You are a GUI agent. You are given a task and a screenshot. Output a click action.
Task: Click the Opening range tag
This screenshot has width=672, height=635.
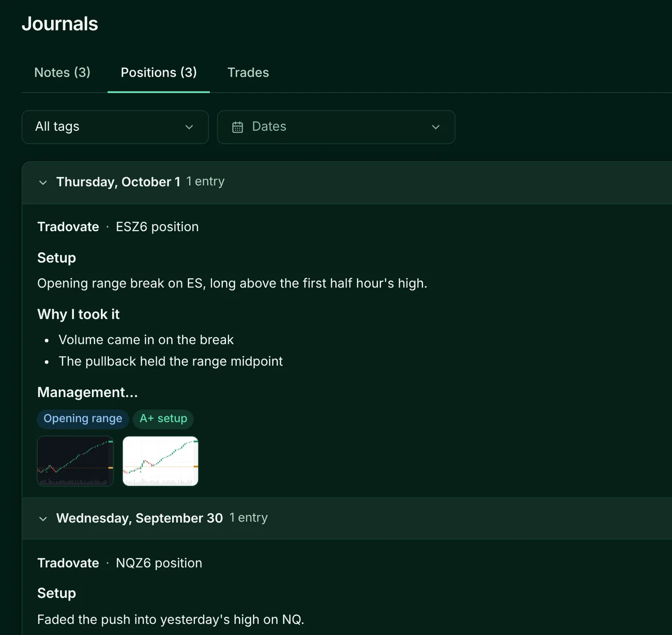click(x=83, y=418)
